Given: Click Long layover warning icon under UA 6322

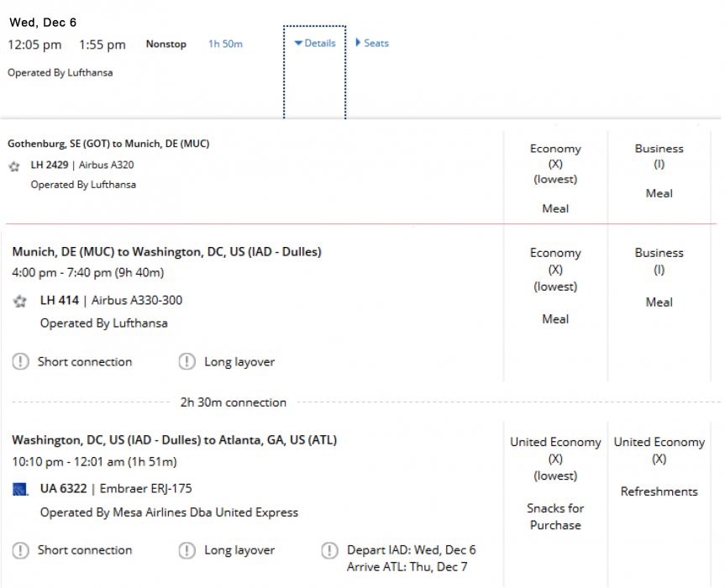Looking at the screenshot, I should coord(187,550).
